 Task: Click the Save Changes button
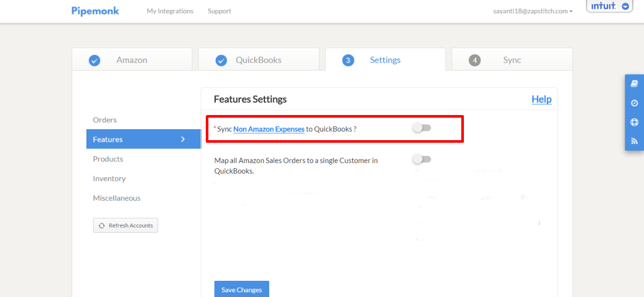point(241,289)
